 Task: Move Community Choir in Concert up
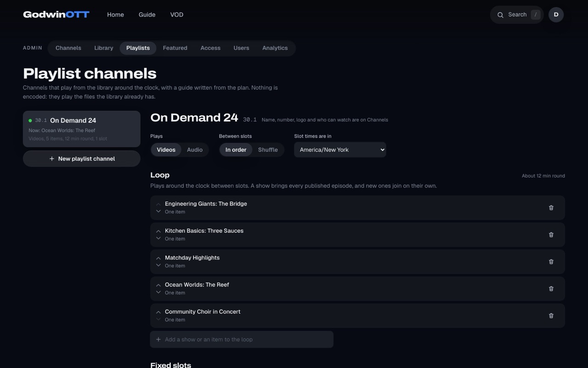[x=158, y=312]
